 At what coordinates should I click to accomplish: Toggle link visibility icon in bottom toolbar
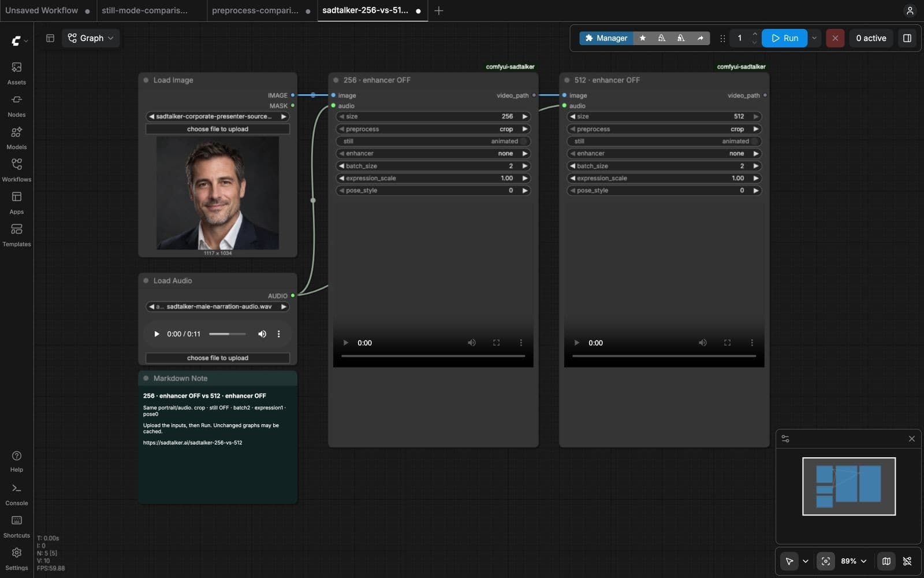click(x=907, y=561)
